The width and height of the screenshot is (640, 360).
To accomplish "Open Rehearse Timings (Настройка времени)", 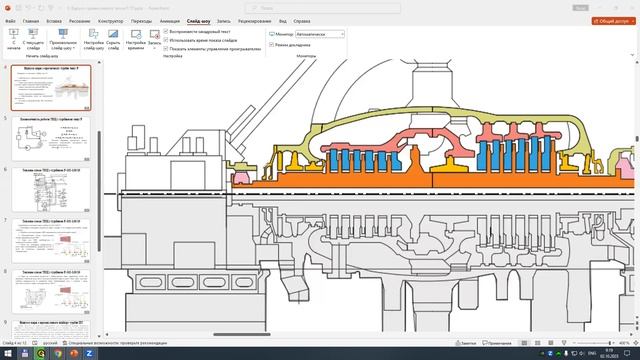I will [x=136, y=39].
